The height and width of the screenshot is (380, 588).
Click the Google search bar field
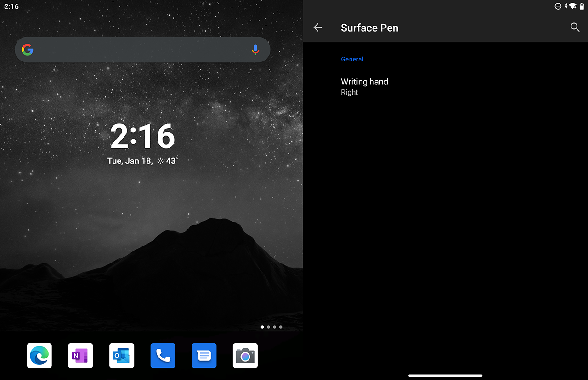142,50
